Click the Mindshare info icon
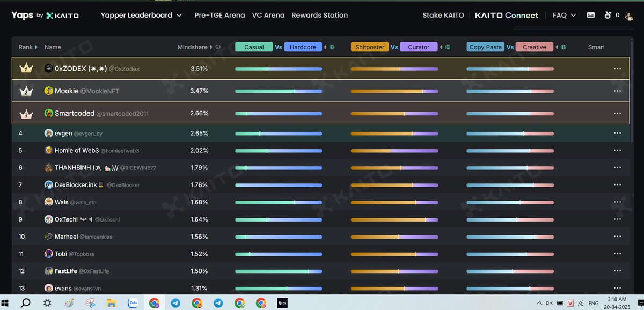 (x=218, y=47)
